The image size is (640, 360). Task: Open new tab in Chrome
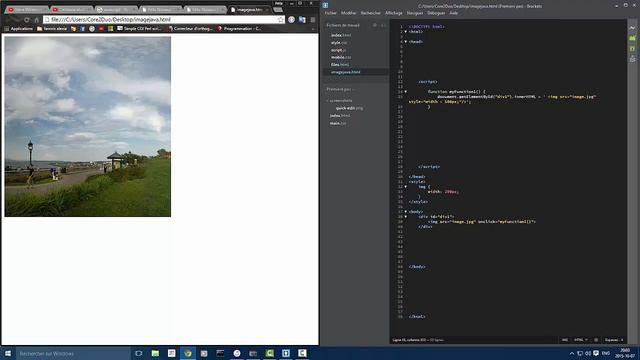point(278,9)
